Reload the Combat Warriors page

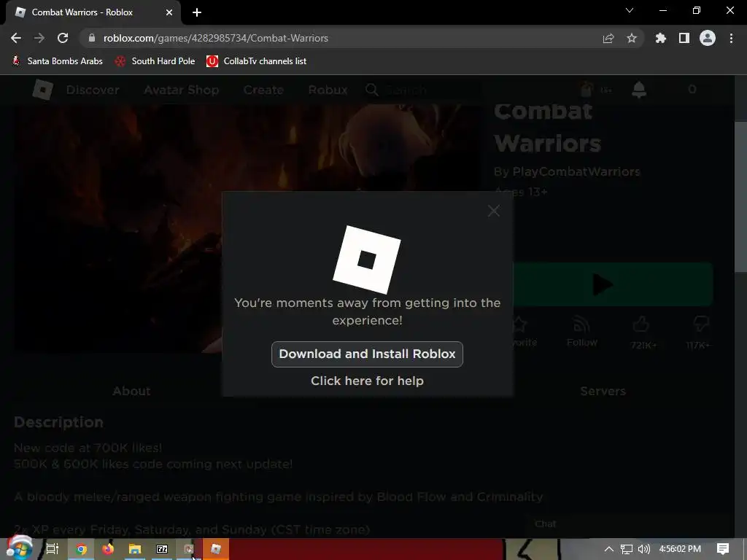63,38
